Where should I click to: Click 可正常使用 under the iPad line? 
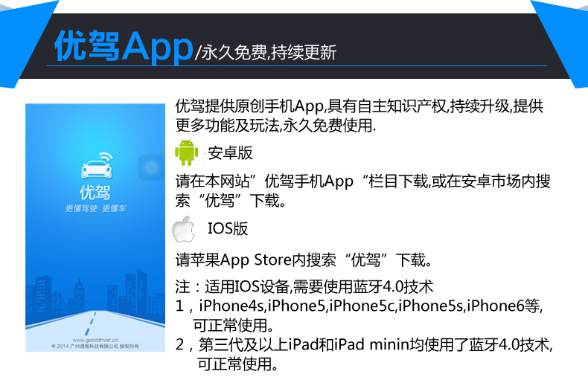[237, 364]
